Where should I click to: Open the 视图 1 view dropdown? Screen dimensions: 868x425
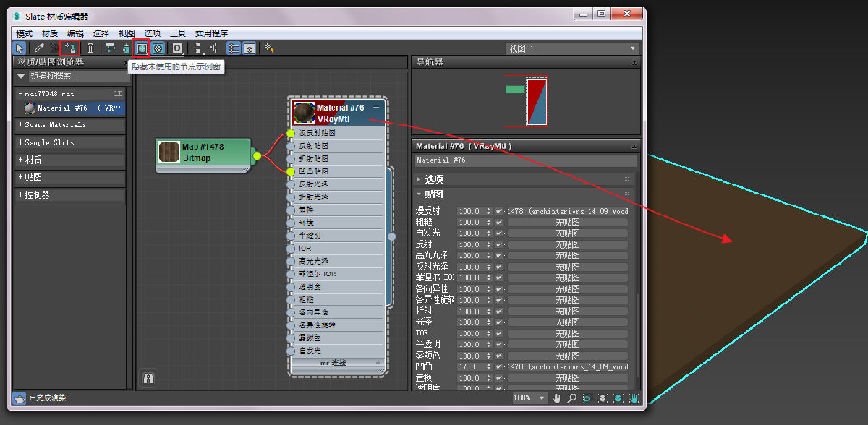point(571,48)
